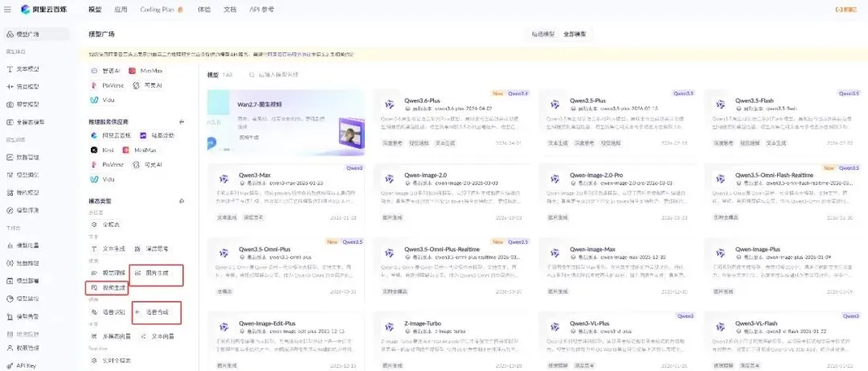Viewport: 868px width, 371px height.
Task: Click the model logo icon on Qwen3-VL-Plus card
Action: pyautogui.click(x=555, y=327)
